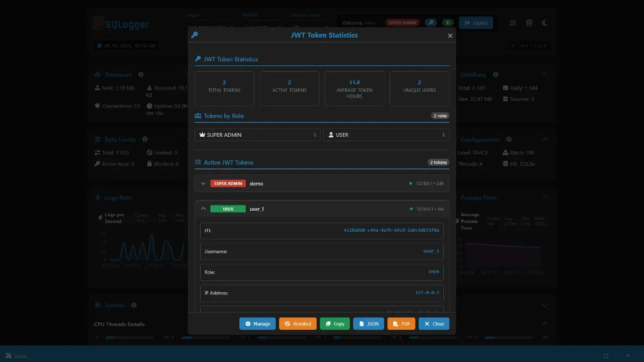Viewport: 644px width, 362px height.
Task: Export statistics as JSON
Action: [369, 324]
